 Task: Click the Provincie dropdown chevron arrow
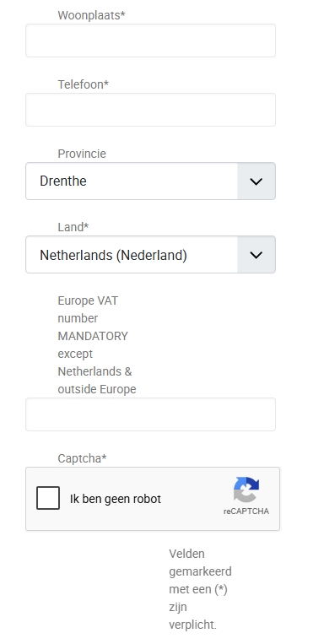pyautogui.click(x=256, y=181)
